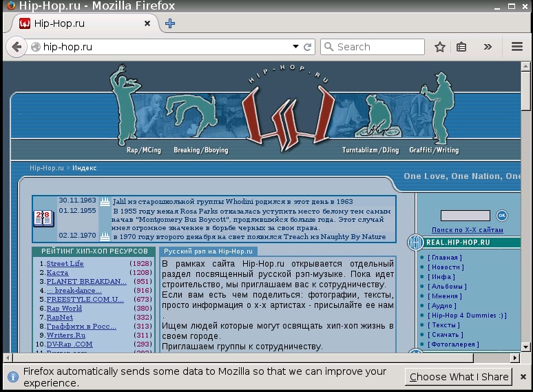Click the calendar book icon with 28
Image resolution: width=533 pixels, height=392 pixels.
pyautogui.click(x=43, y=218)
